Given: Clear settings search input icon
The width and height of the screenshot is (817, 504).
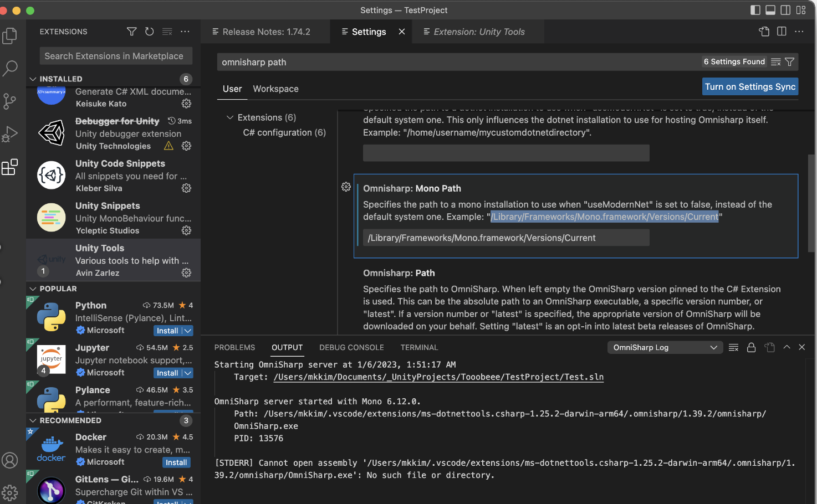Looking at the screenshot, I should (775, 62).
